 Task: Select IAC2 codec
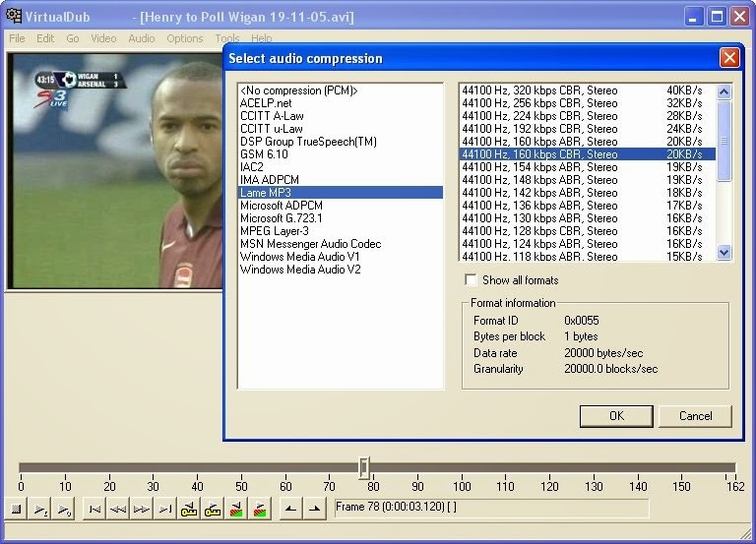click(x=341, y=167)
